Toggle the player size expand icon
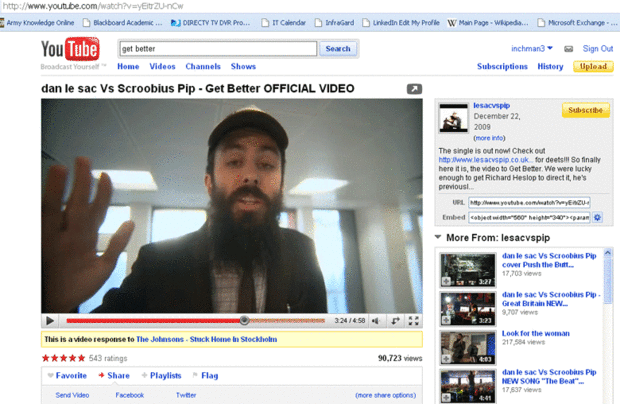620x404 pixels. (x=395, y=321)
